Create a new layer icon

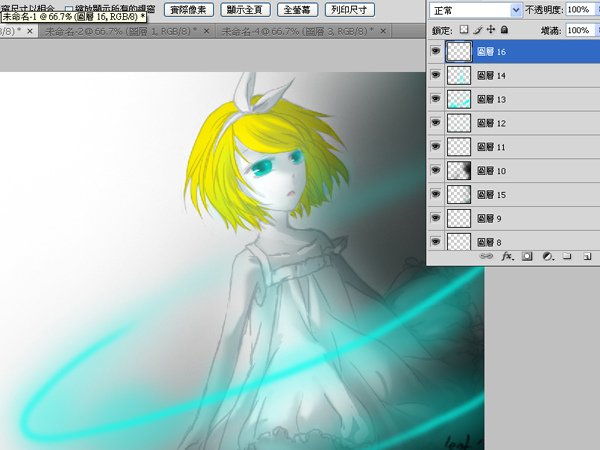pyautogui.click(x=587, y=256)
